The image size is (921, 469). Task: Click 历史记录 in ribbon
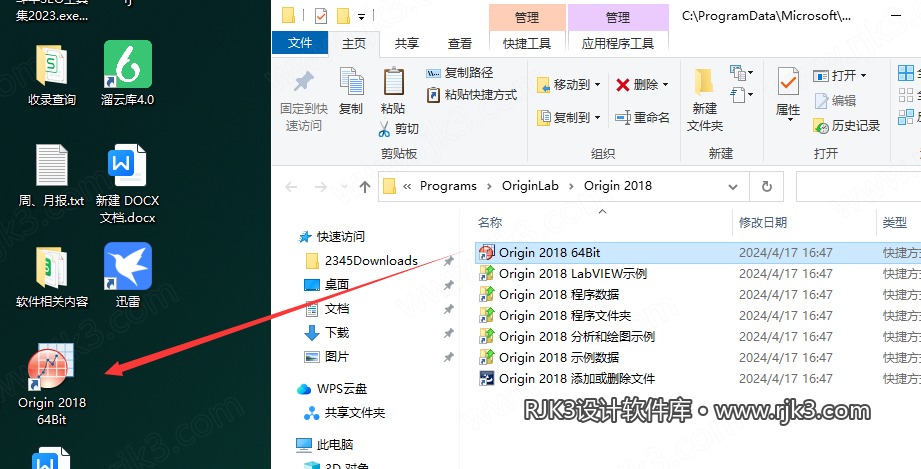pyautogui.click(x=846, y=125)
